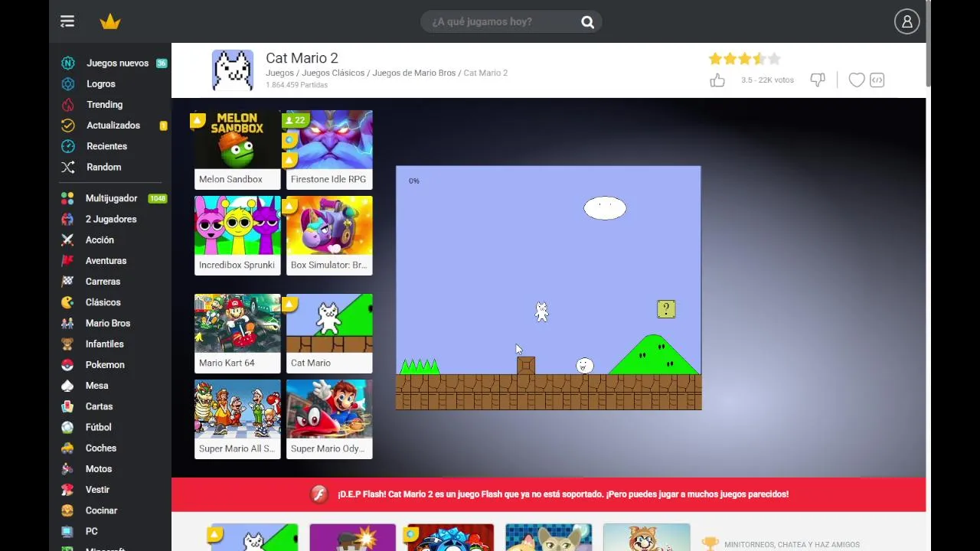The height and width of the screenshot is (551, 980).
Task: Open the user profile icon
Action: [x=906, y=21]
